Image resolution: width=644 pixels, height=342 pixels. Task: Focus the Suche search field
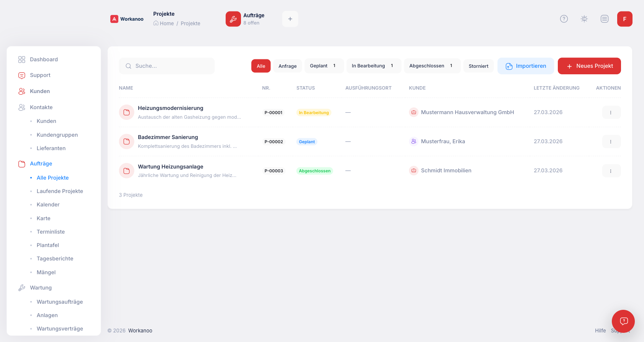pos(167,66)
